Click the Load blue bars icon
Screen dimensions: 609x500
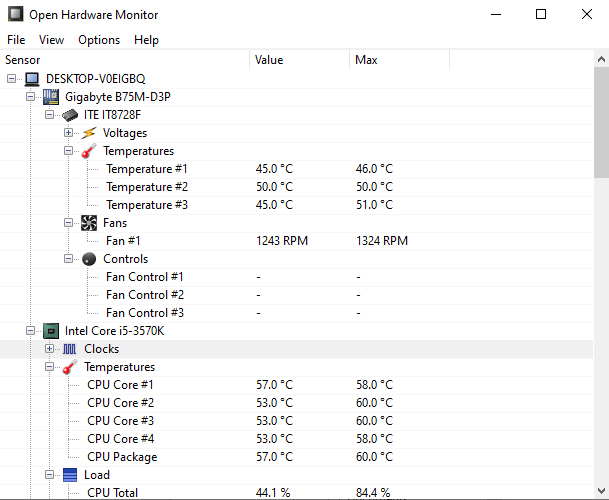pyautogui.click(x=70, y=475)
